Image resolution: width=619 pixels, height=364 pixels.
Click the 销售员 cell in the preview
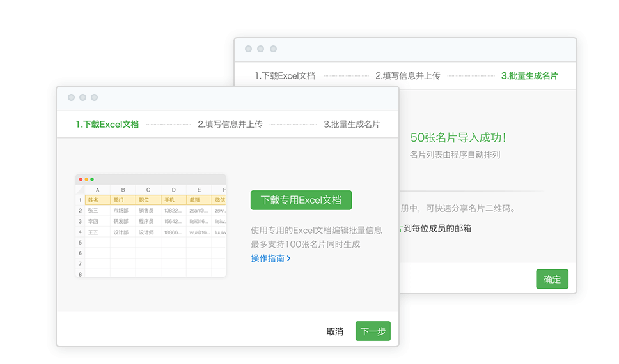(x=148, y=211)
